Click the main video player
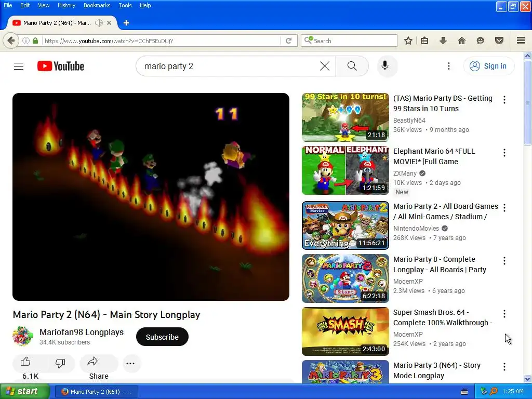 tap(151, 197)
